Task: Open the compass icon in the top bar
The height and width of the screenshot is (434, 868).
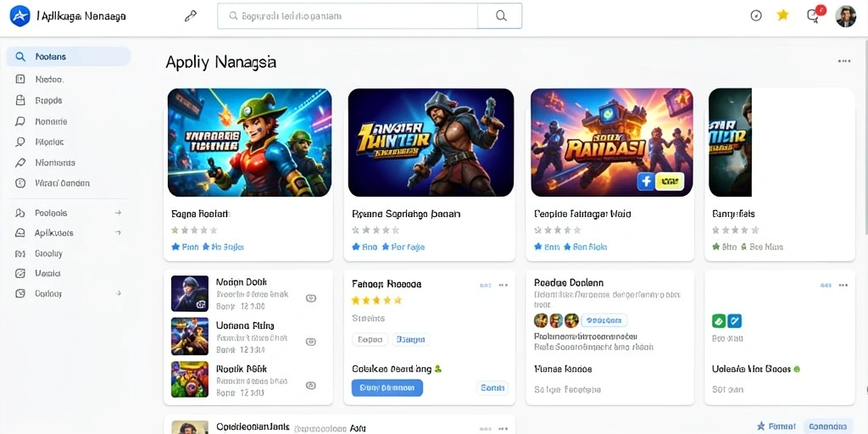Action: [755, 15]
